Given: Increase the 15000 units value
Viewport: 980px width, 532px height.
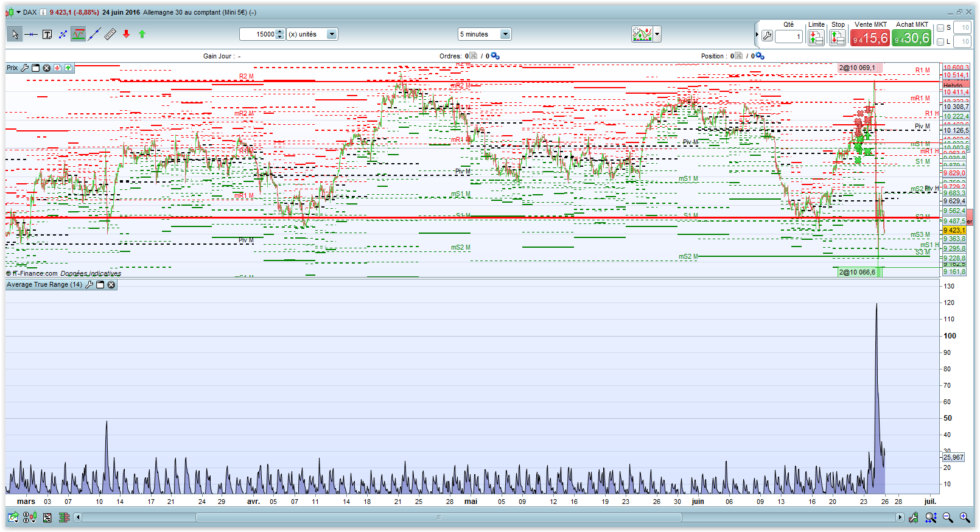Looking at the screenshot, I should click(280, 32).
